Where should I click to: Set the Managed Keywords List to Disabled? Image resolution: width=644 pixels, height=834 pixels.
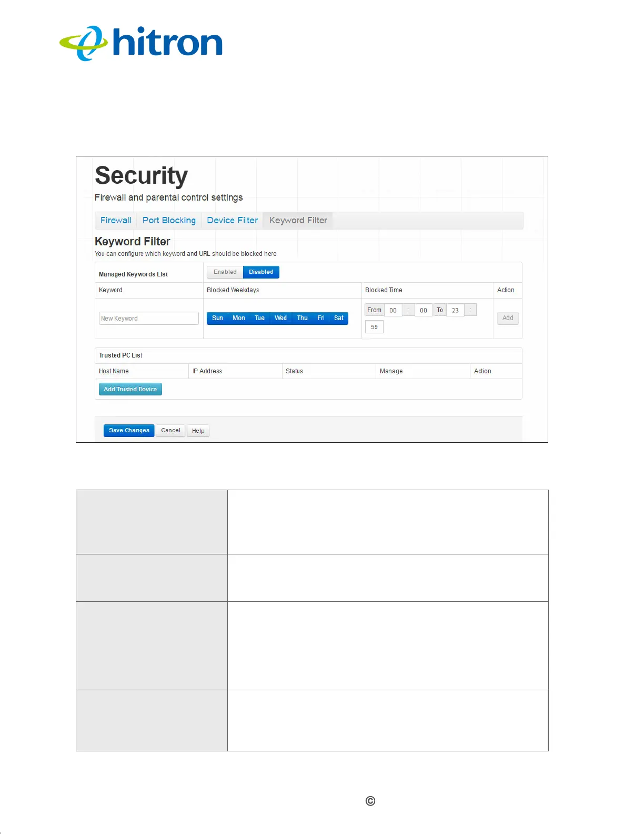(261, 272)
